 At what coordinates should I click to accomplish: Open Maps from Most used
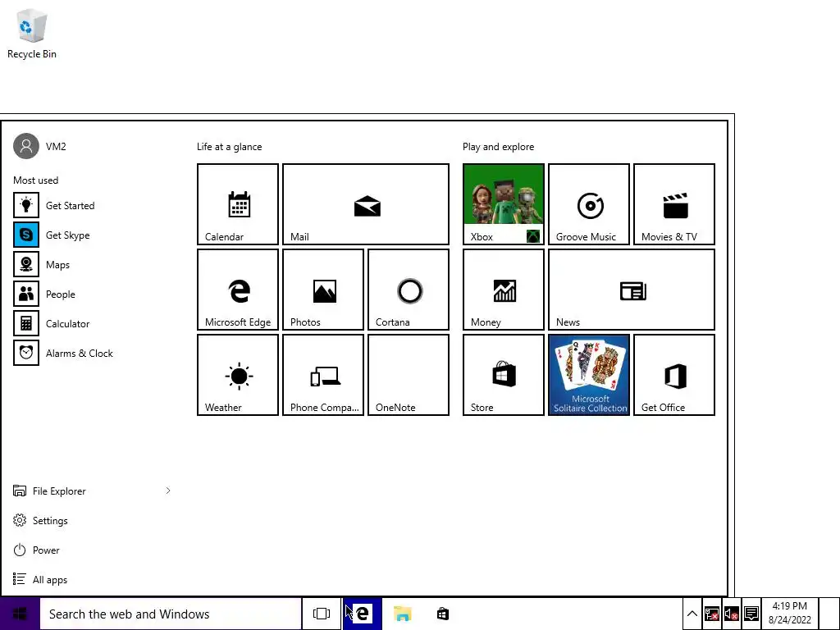pyautogui.click(x=42, y=265)
